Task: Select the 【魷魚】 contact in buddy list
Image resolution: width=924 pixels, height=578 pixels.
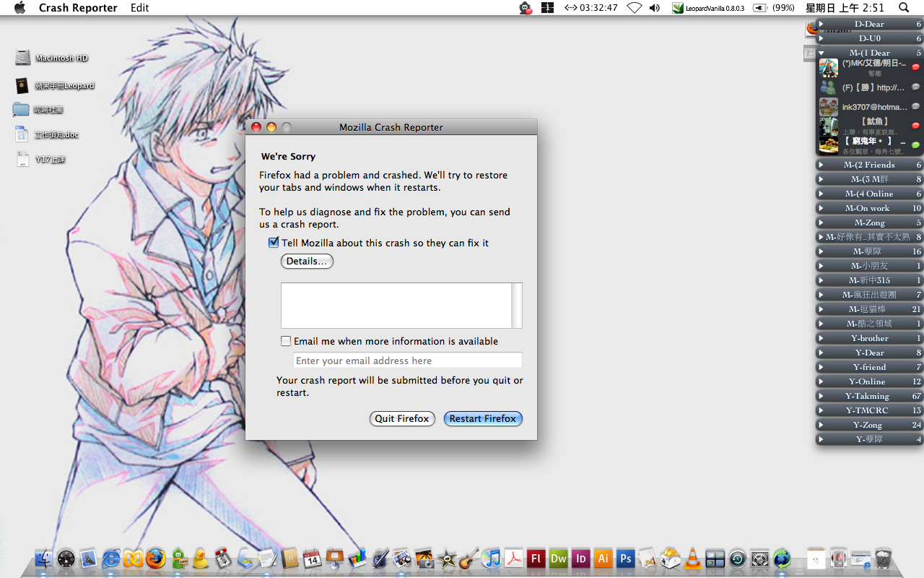Action: coord(870,126)
